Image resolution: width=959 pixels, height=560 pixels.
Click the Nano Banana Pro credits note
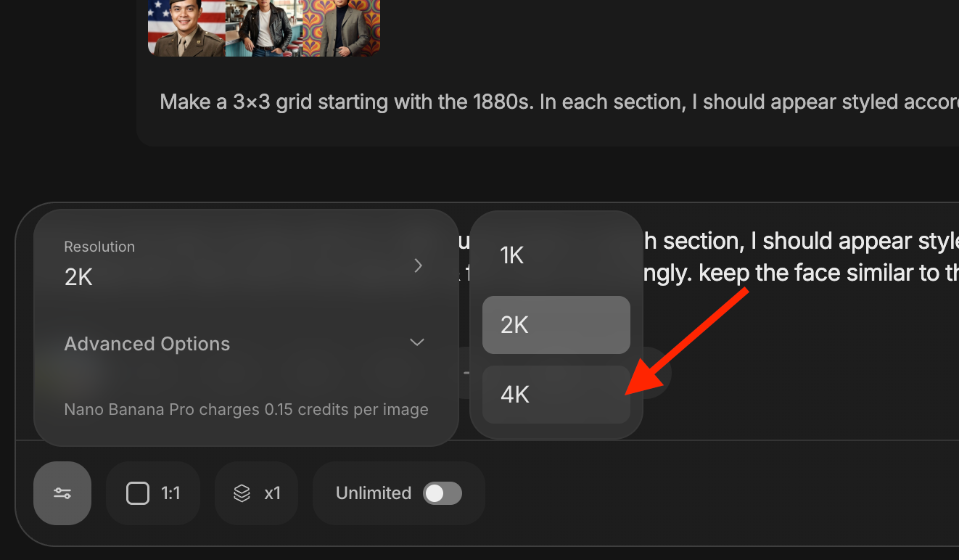coord(246,410)
